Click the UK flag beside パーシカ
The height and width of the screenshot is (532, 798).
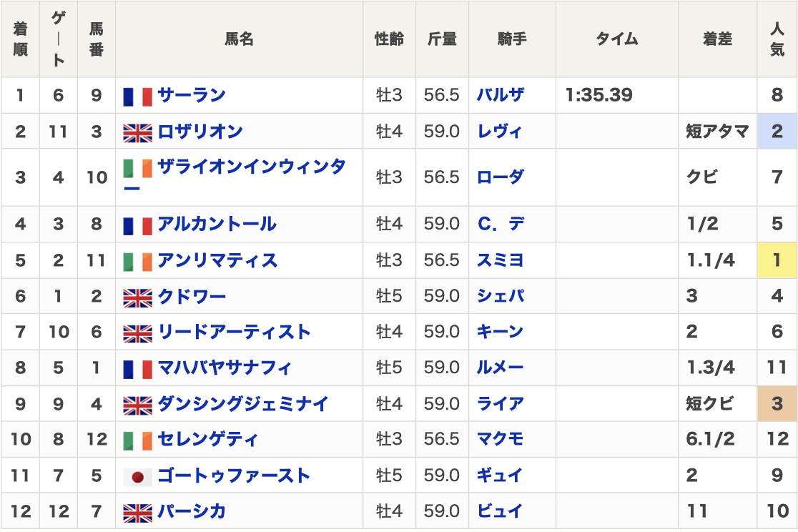point(137,513)
